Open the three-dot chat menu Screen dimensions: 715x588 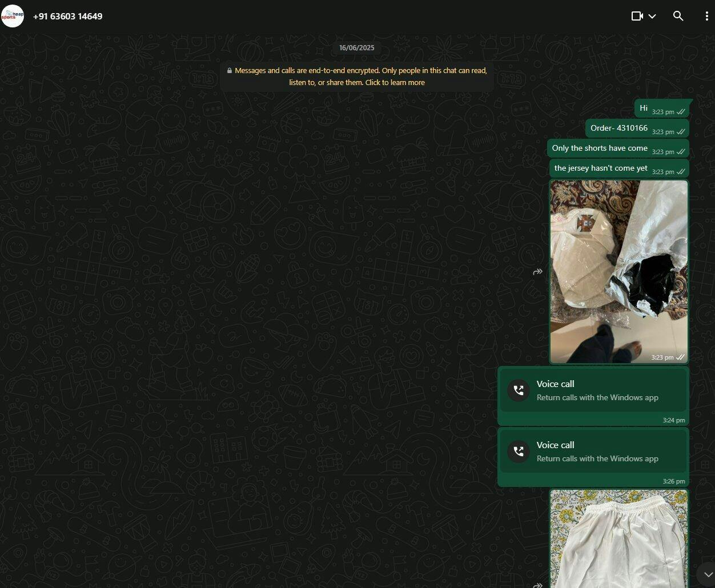tap(706, 16)
